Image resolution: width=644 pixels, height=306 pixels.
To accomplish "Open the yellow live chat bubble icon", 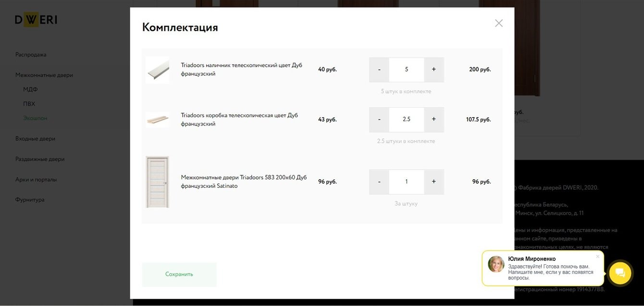I will pos(620,273).
